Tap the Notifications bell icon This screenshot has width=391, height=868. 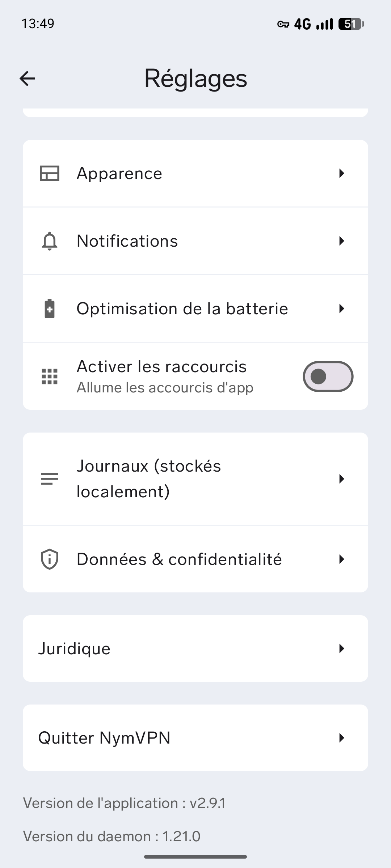coord(50,241)
